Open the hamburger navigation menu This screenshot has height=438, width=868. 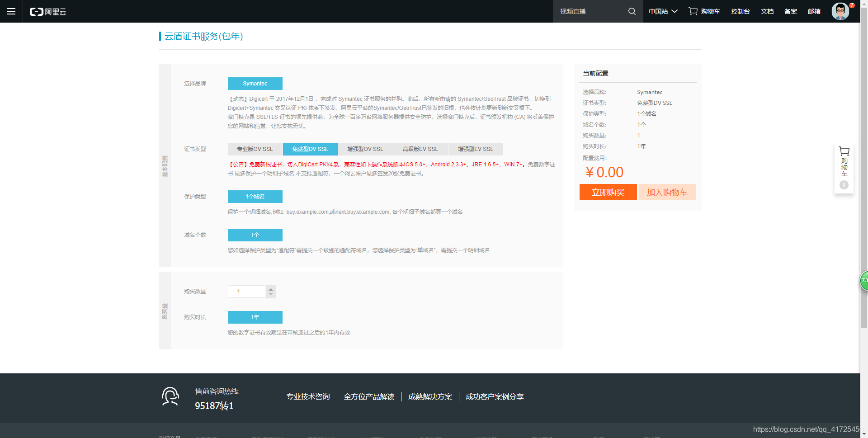coord(11,11)
